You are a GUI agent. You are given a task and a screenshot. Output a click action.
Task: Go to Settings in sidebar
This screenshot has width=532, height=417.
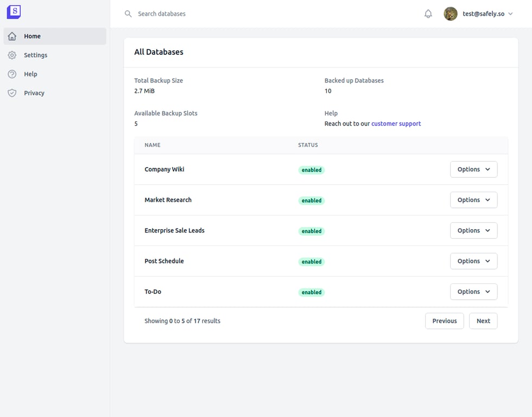pyautogui.click(x=36, y=55)
